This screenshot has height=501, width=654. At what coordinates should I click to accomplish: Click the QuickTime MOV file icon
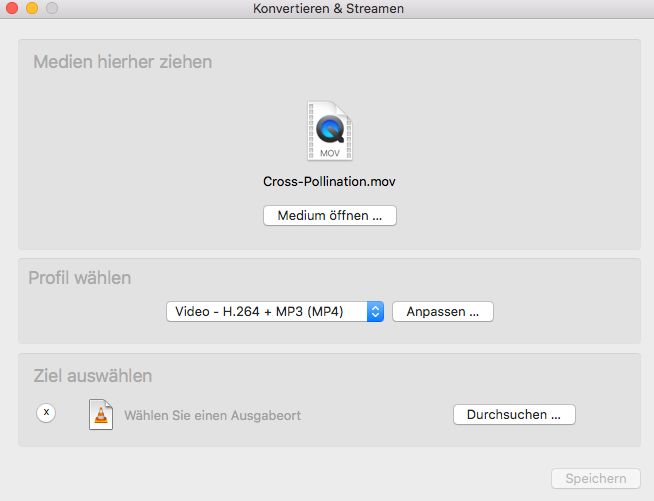pyautogui.click(x=330, y=131)
